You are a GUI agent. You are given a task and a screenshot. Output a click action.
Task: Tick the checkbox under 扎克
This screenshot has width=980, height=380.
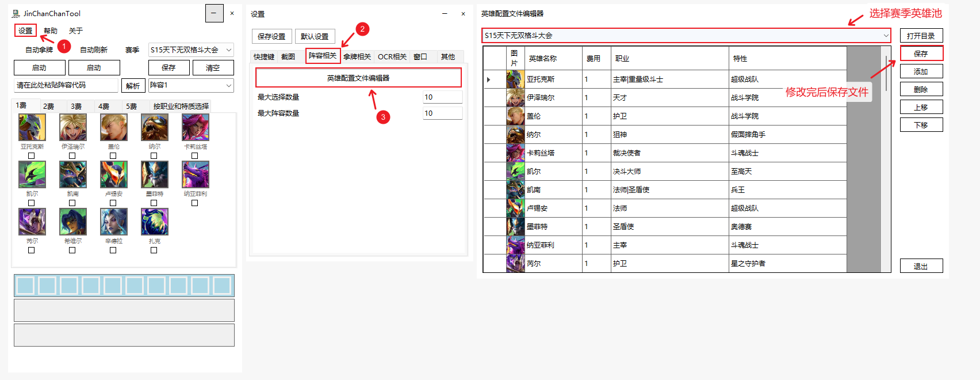(x=154, y=250)
